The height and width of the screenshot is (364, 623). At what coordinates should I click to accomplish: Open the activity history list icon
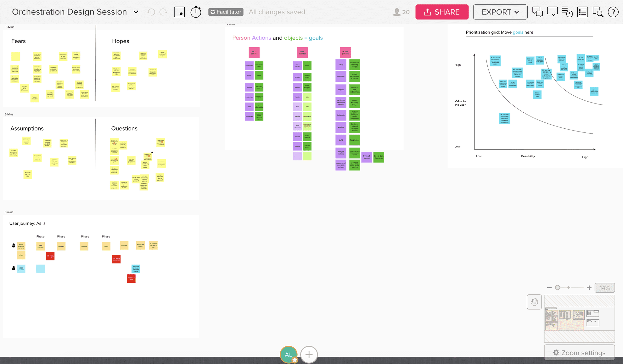567,12
